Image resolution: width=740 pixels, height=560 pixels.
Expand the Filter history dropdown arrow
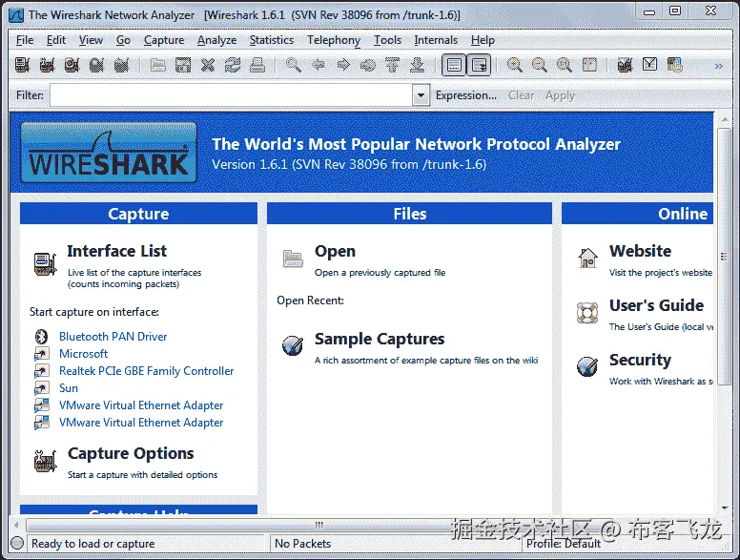(421, 95)
